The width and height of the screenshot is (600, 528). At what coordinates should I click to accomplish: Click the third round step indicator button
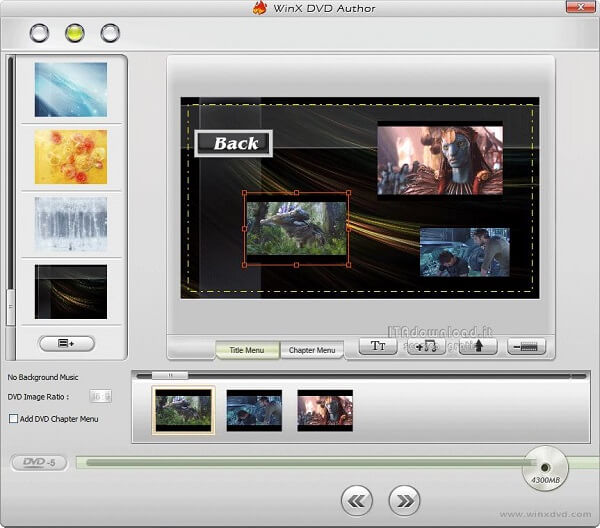click(110, 33)
